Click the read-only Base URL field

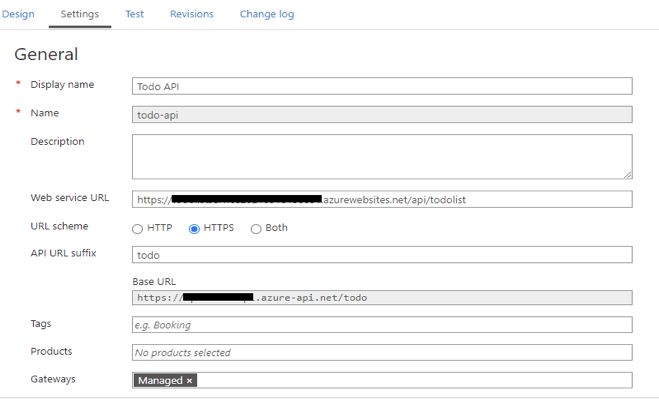pyautogui.click(x=382, y=298)
